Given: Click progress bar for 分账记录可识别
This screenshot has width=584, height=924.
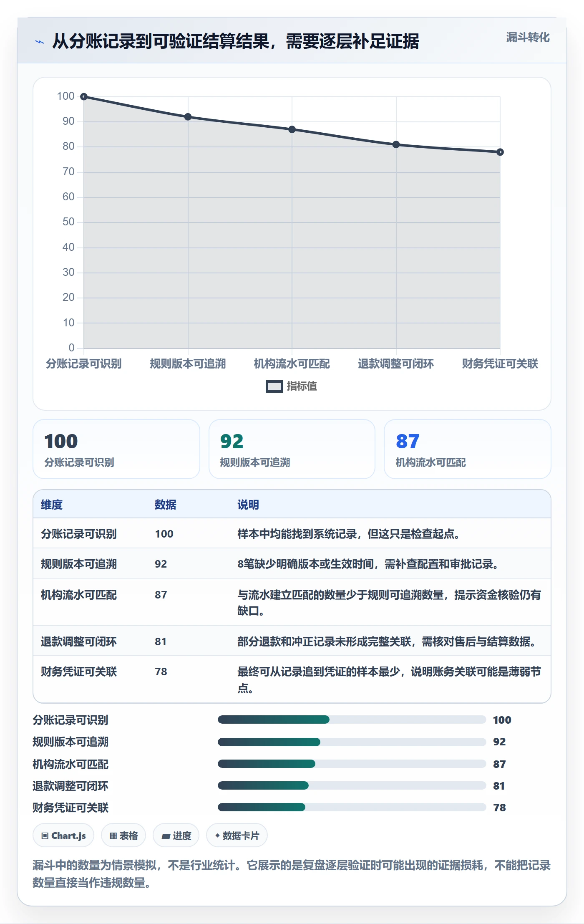Looking at the screenshot, I should 352,720.
